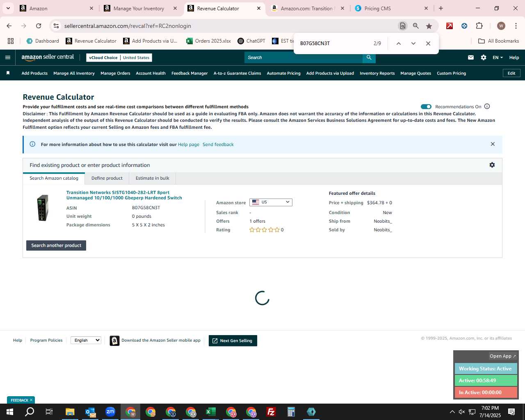Select the Search Amazon catalog tab
This screenshot has height=420, width=525.
pos(54,178)
